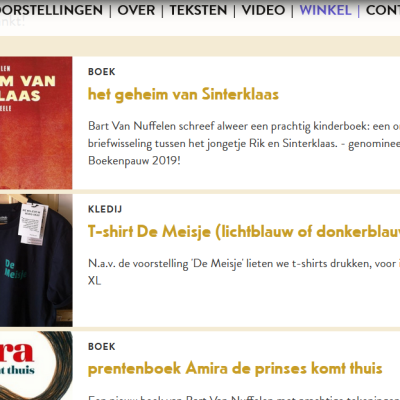
Task: Click the 'Boekenpauw 2019!' text line
Action: (x=134, y=161)
